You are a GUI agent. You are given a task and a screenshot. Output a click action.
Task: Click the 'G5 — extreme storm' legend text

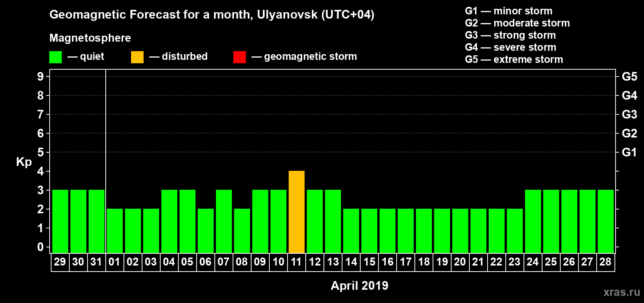click(x=514, y=59)
